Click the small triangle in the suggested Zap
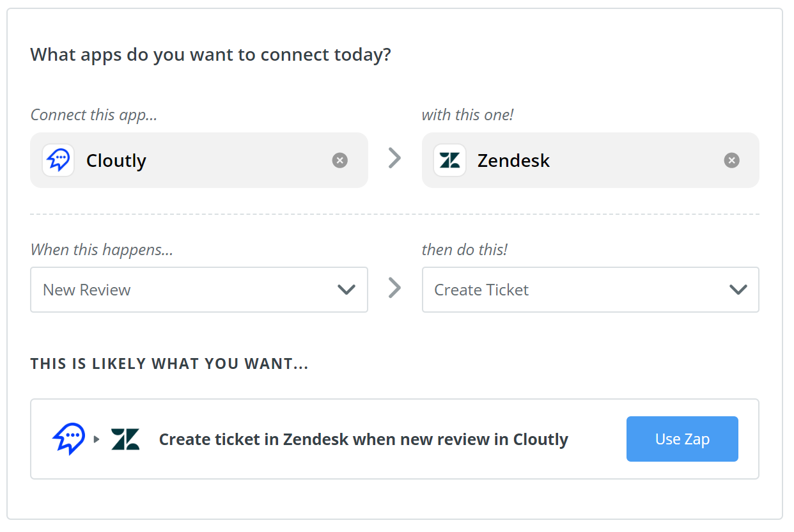The width and height of the screenshot is (794, 532). pyautogui.click(x=97, y=439)
